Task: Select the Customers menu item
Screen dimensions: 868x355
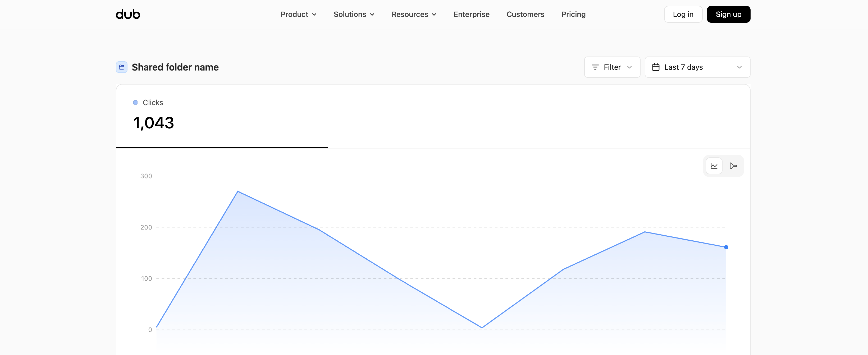Action: pos(525,14)
